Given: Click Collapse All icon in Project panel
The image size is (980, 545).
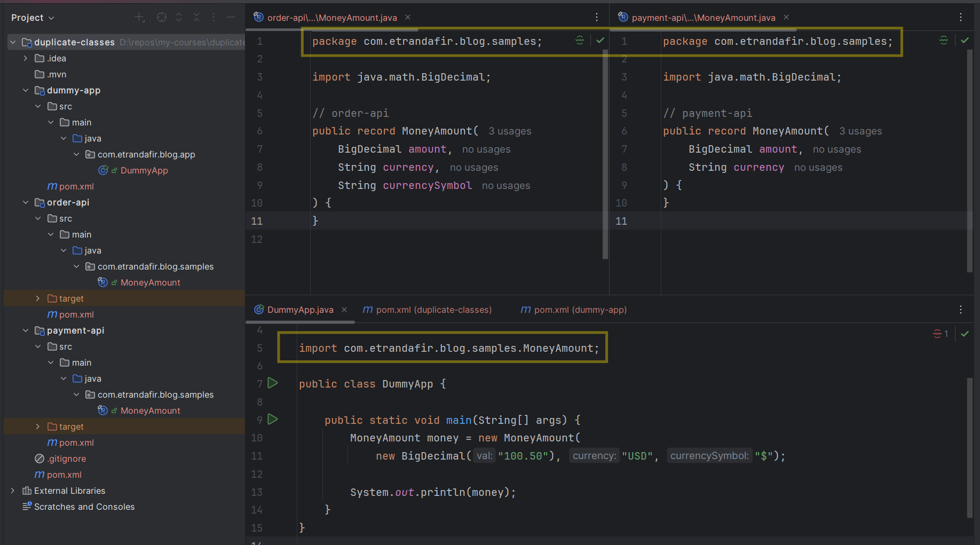Looking at the screenshot, I should (196, 18).
